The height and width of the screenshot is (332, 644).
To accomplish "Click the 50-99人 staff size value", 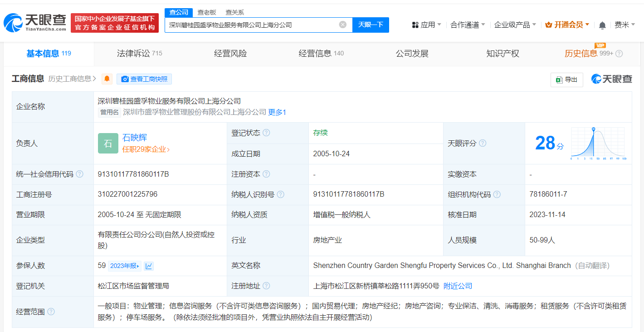I will click(542, 240).
